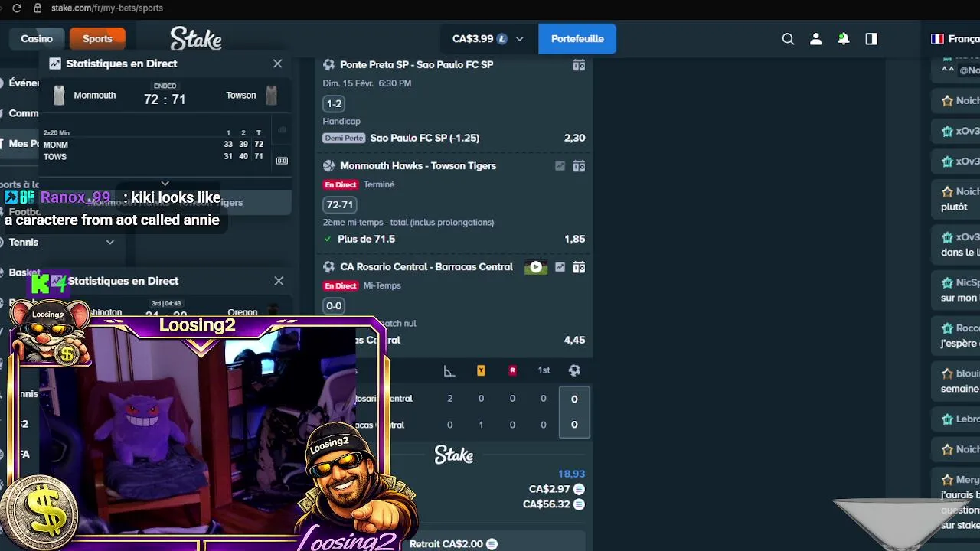Toggle the betslip sidebar panel icon

coord(871,39)
